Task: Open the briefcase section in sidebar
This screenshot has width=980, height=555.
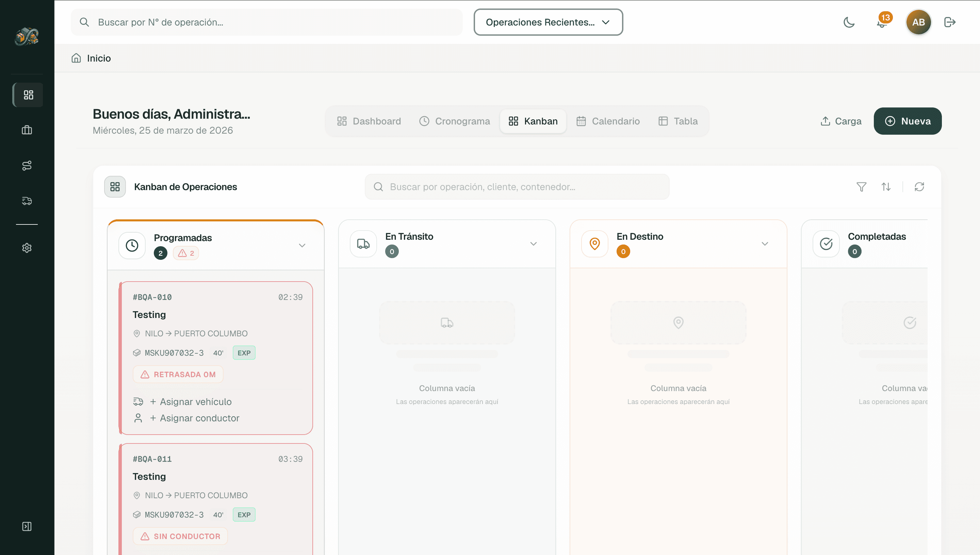Action: click(x=27, y=130)
